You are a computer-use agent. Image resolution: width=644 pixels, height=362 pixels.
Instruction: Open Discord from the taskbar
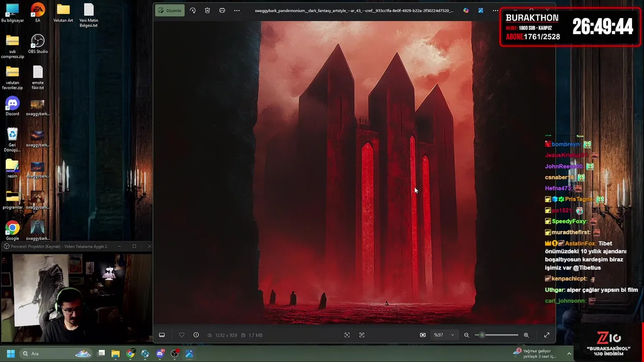pos(159,354)
